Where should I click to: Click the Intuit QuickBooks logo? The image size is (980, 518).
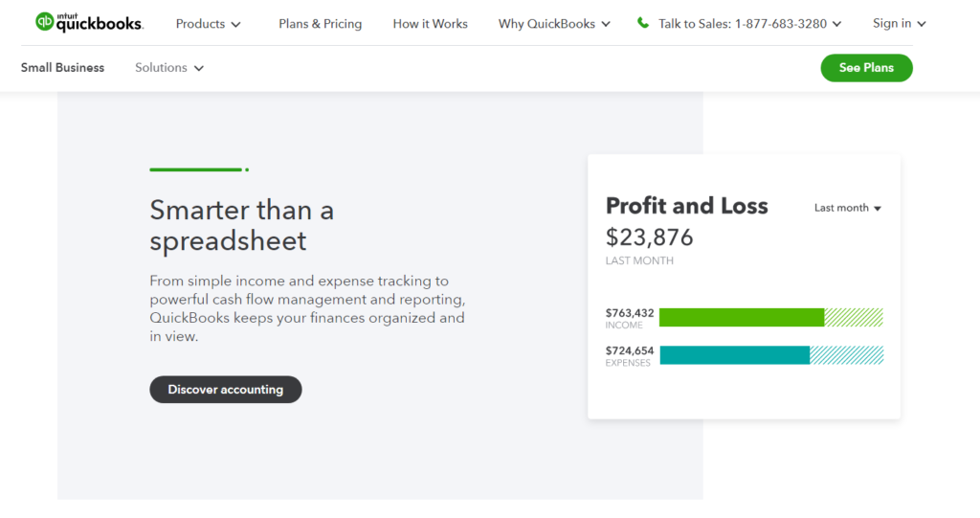point(89,23)
